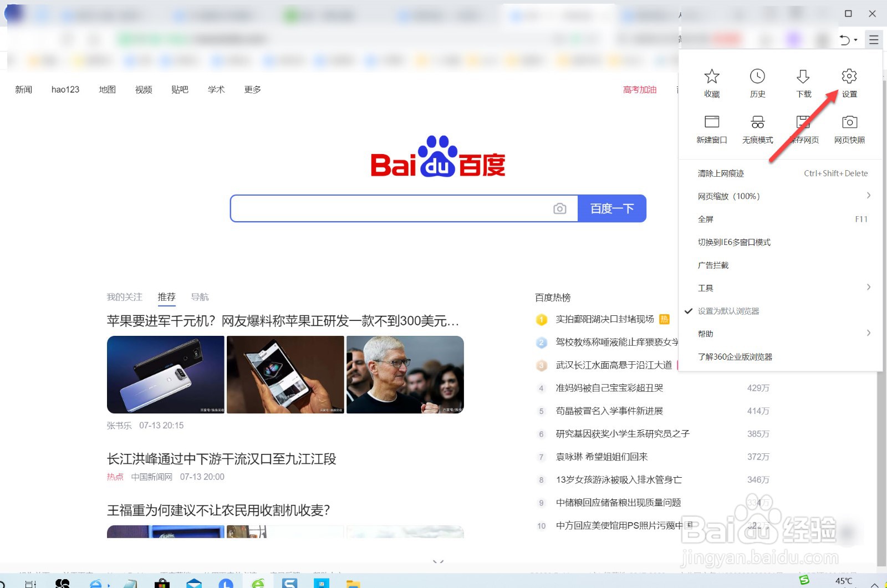
Task: Open headline 苹果要进军千元机 article
Action: [283, 321]
